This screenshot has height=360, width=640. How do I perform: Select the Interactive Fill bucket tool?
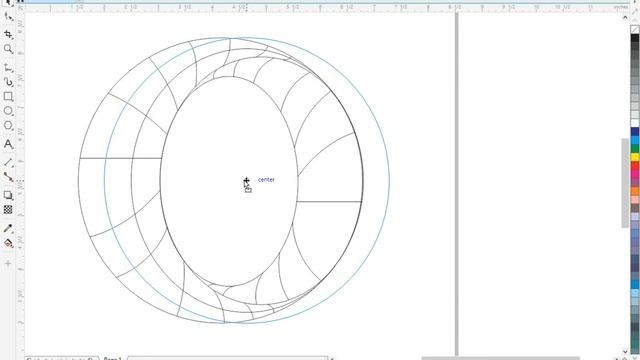coord(8,243)
